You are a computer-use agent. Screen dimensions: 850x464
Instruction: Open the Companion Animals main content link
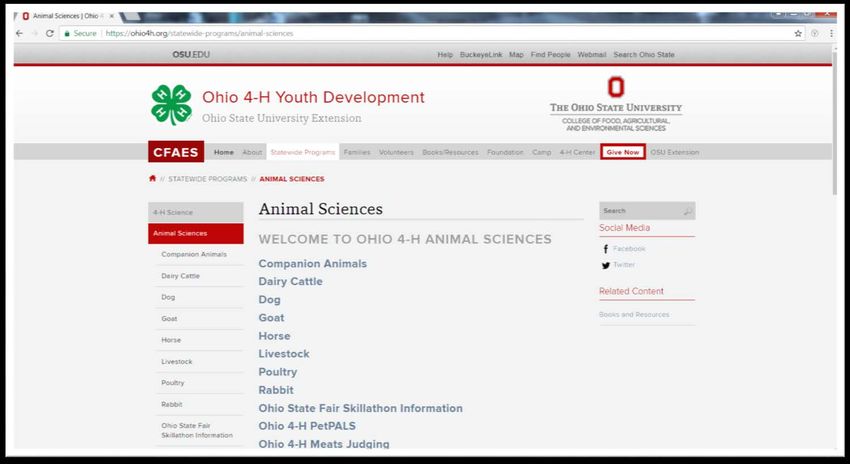pyautogui.click(x=313, y=263)
